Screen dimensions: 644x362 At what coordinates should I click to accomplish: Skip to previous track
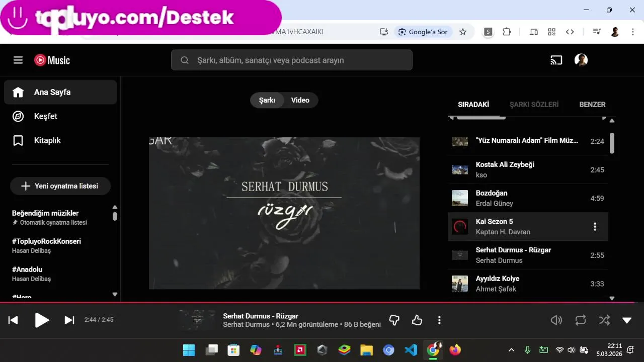14,320
